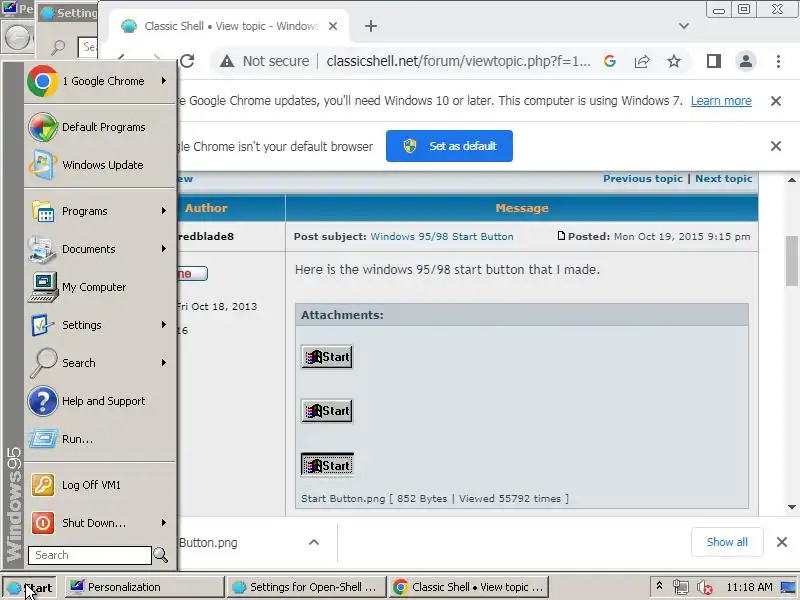
Task: Click the Show Desktop icon at the taskbar end
Action: (789, 588)
